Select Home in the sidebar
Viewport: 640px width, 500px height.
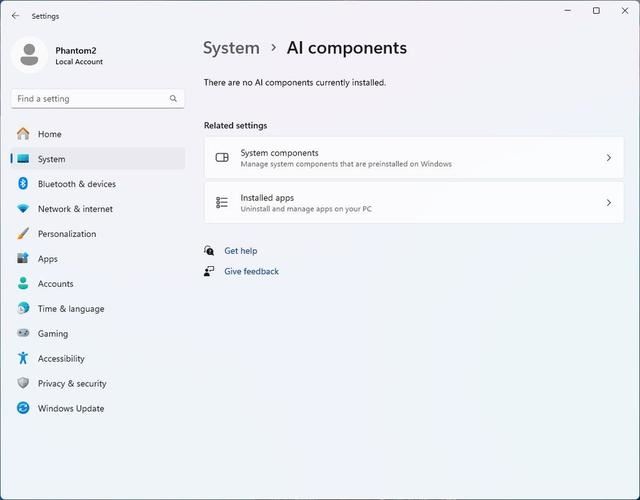[49, 134]
